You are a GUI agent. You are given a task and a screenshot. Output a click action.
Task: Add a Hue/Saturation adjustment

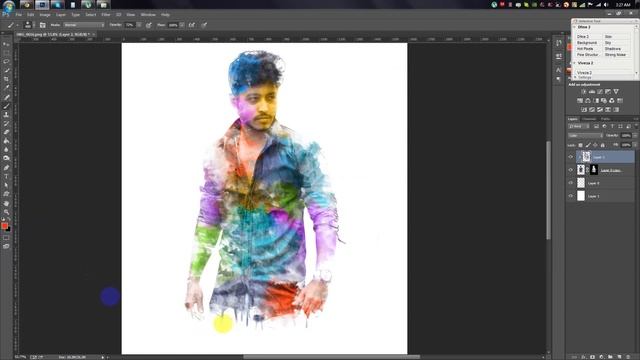(x=580, y=100)
